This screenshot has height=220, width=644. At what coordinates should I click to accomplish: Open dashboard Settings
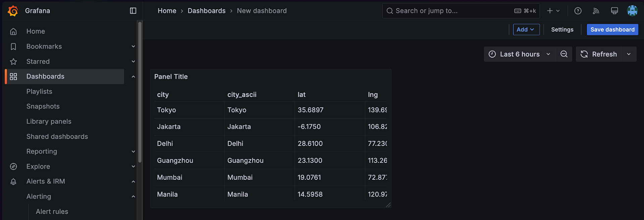click(x=562, y=30)
